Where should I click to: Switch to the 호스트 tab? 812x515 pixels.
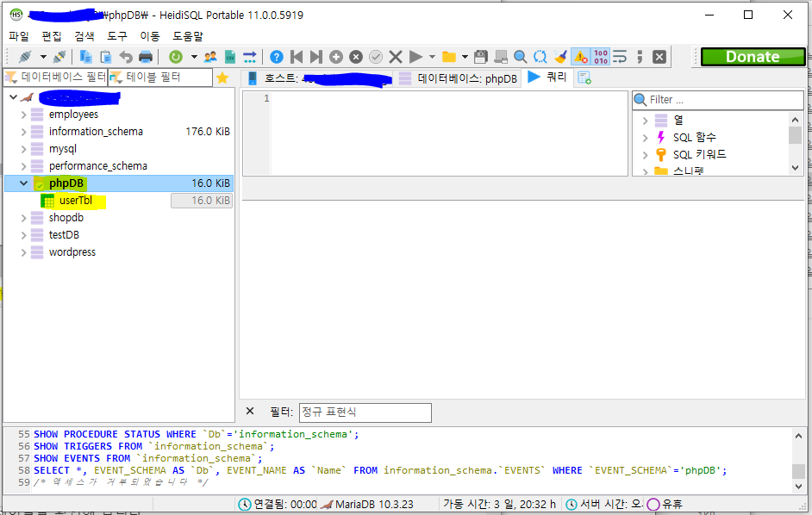click(317, 78)
